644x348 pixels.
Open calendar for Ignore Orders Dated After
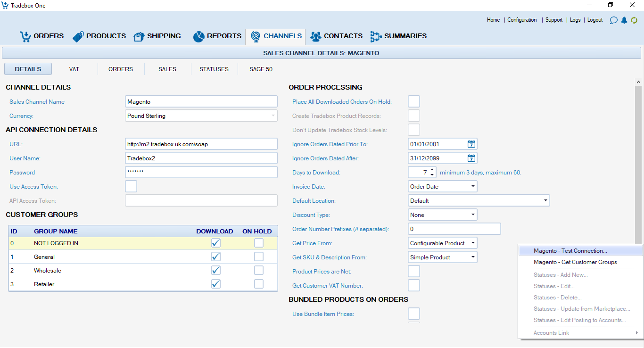pos(471,158)
